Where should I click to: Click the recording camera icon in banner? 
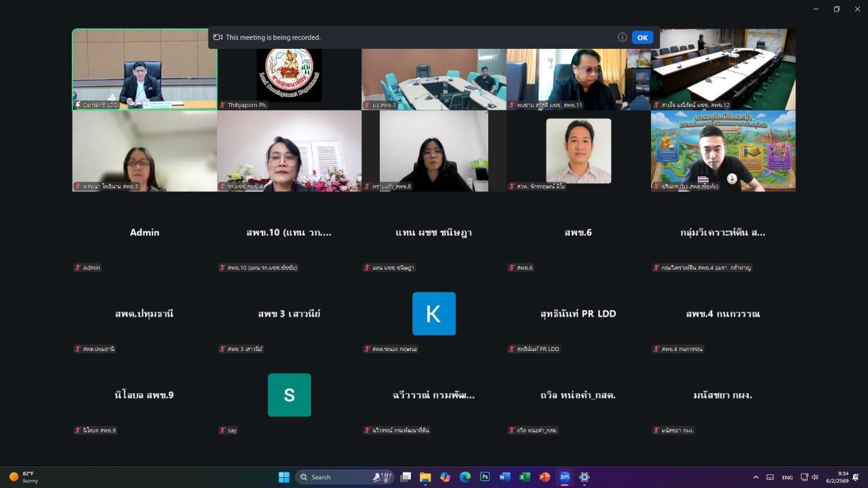[218, 37]
